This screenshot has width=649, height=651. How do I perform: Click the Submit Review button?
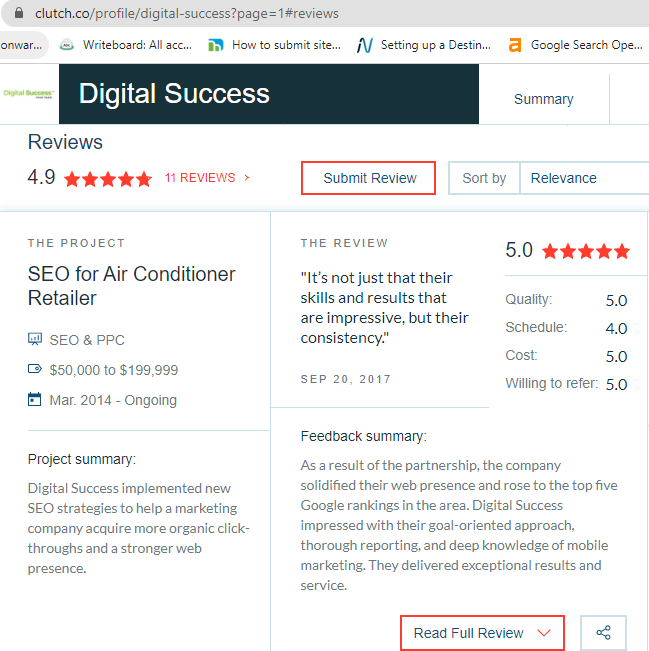click(368, 178)
